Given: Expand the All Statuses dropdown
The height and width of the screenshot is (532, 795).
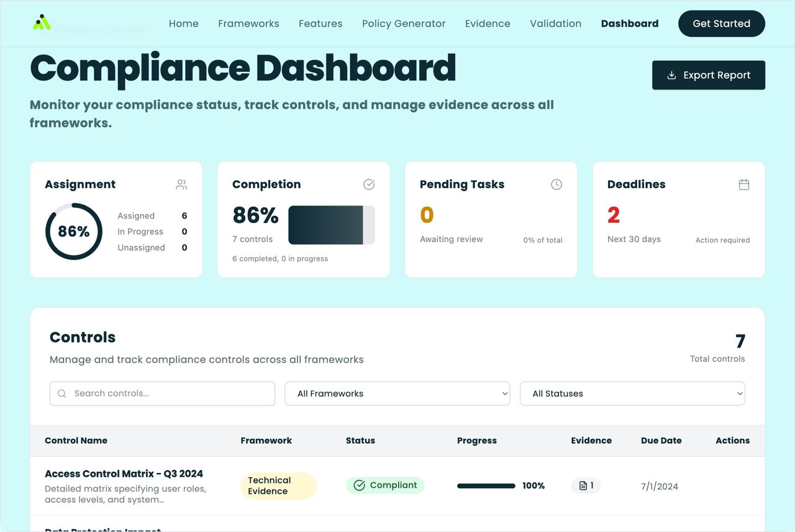Looking at the screenshot, I should pos(632,394).
